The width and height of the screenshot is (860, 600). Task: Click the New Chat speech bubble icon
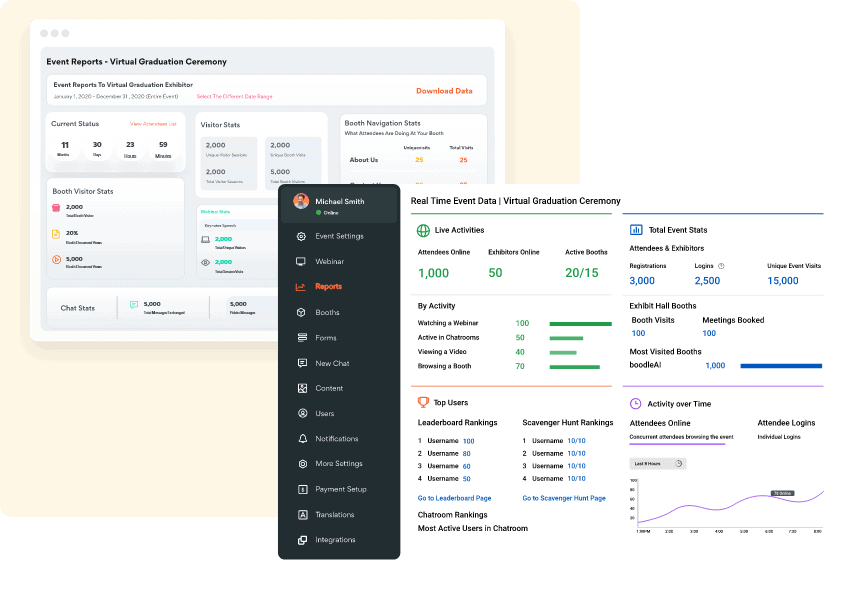[301, 363]
